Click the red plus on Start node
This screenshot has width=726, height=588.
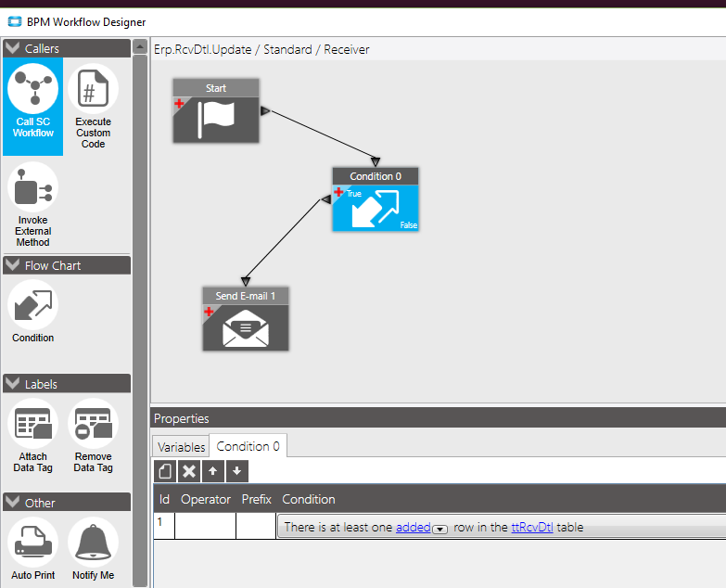pos(179,103)
